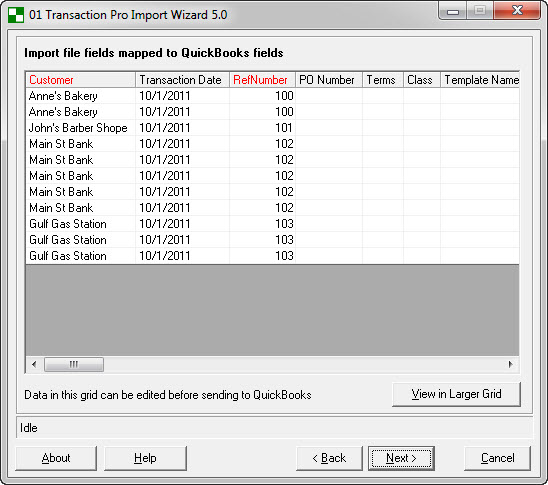Select the John's Barber Shope customer cell
The image size is (548, 485).
(x=80, y=128)
